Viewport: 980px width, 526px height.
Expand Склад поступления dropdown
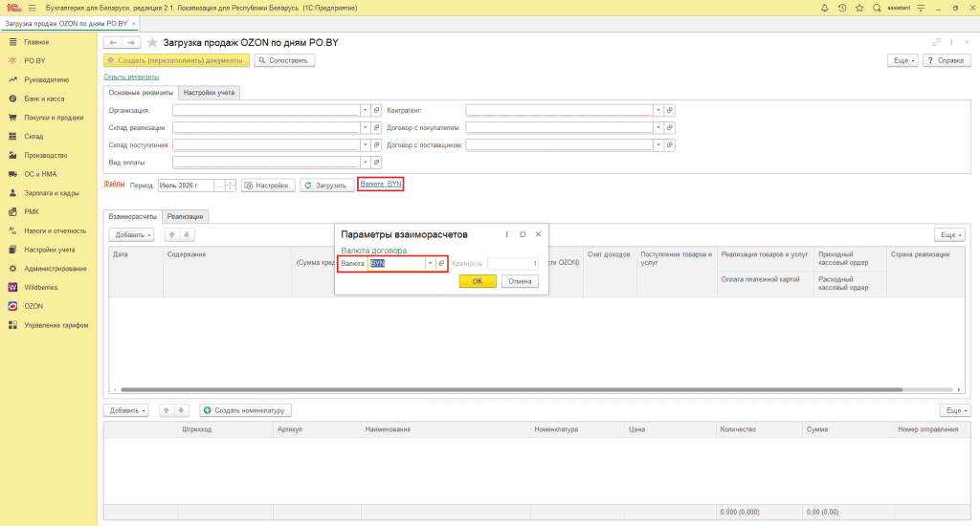365,145
